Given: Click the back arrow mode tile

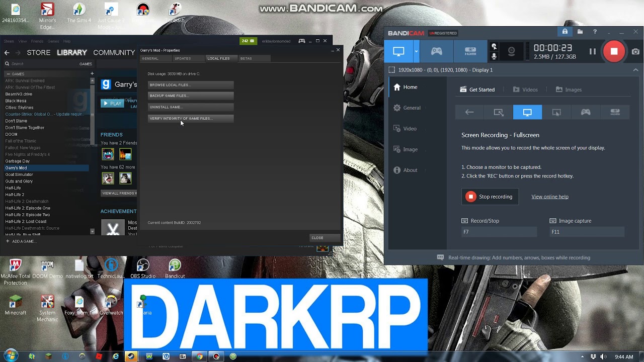Looking at the screenshot, I should point(469,112).
